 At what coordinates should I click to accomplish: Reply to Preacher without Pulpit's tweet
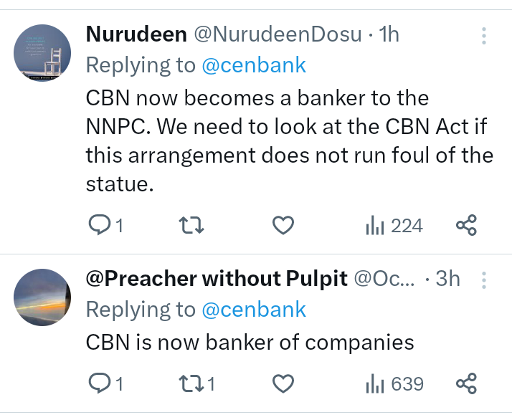click(98, 384)
